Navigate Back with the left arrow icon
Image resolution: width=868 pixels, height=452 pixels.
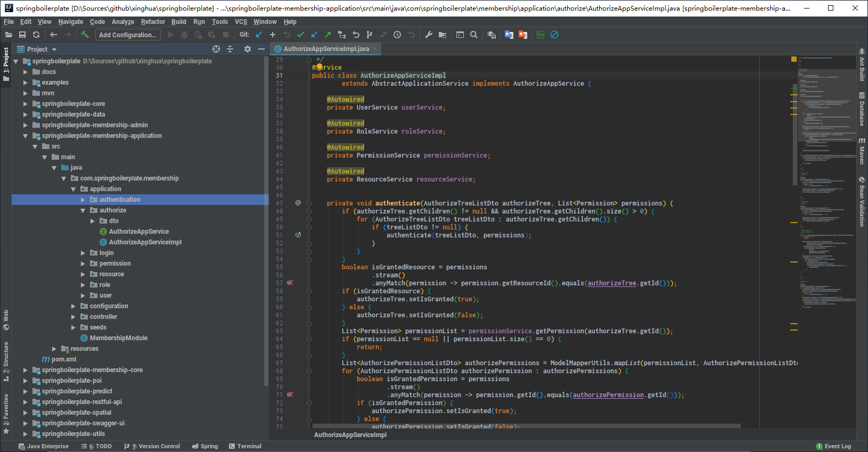click(53, 35)
